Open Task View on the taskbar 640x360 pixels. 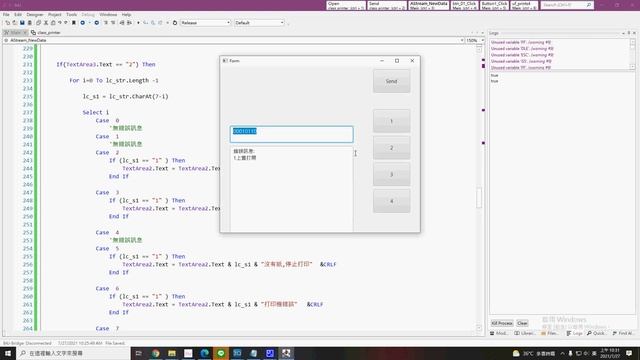pos(139,353)
